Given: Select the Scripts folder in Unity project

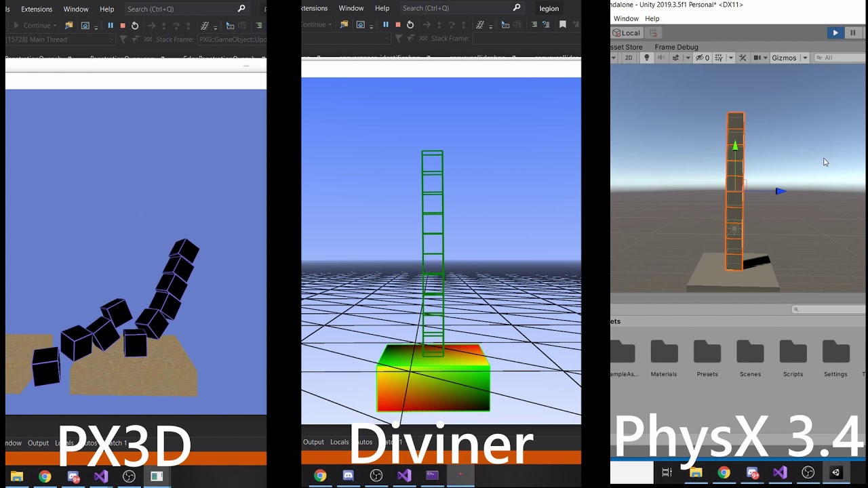Looking at the screenshot, I should [793, 359].
